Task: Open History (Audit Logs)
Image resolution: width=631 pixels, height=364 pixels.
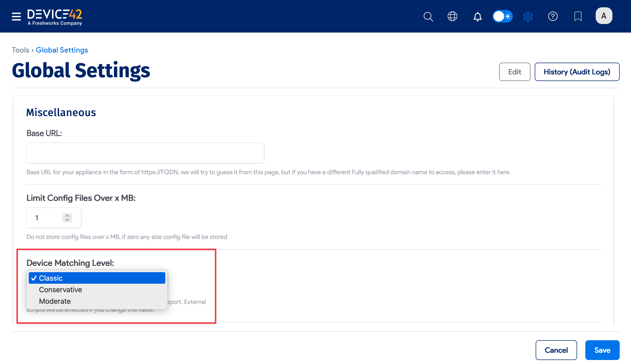Action: (x=577, y=72)
